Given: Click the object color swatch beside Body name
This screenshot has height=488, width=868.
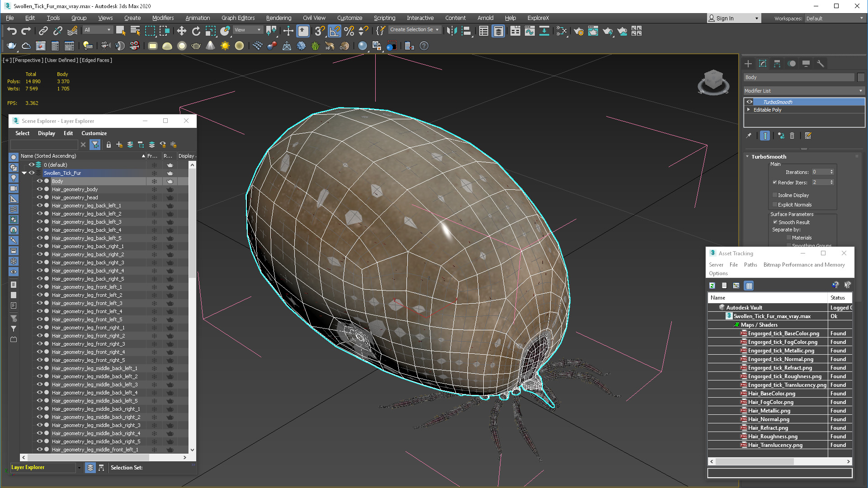Looking at the screenshot, I should click(x=861, y=78).
